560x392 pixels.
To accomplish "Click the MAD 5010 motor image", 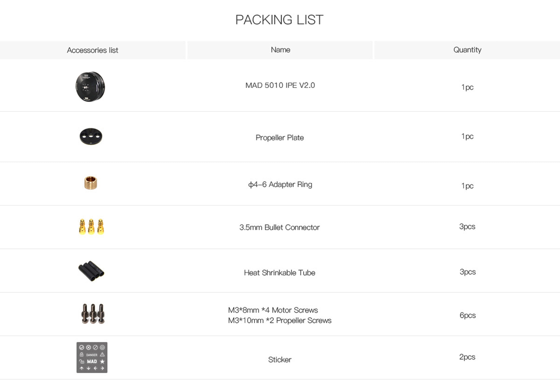I will [90, 87].
